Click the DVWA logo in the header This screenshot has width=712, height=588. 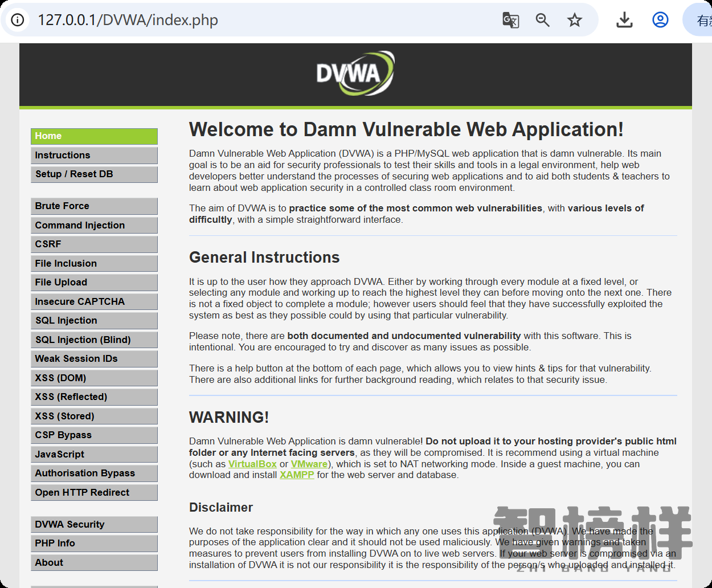point(355,73)
